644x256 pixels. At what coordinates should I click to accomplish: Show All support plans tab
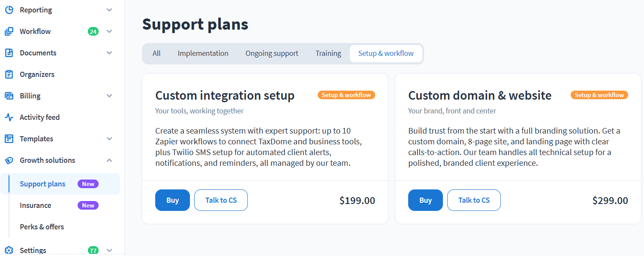click(156, 54)
